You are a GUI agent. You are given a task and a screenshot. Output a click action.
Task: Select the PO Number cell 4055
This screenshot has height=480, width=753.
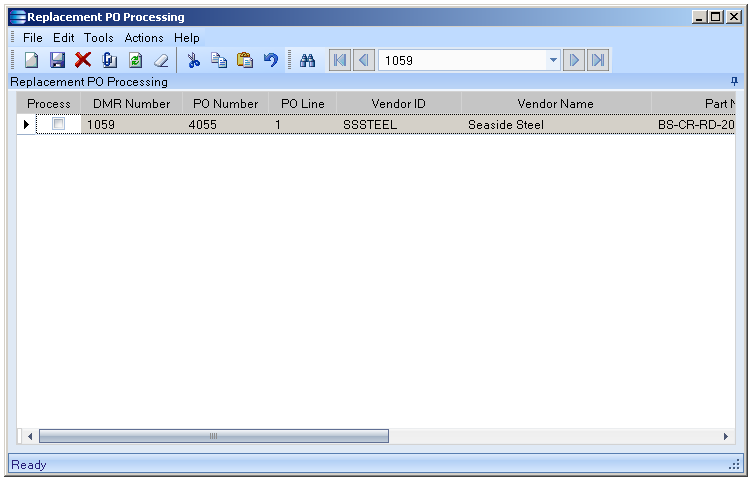coord(226,125)
